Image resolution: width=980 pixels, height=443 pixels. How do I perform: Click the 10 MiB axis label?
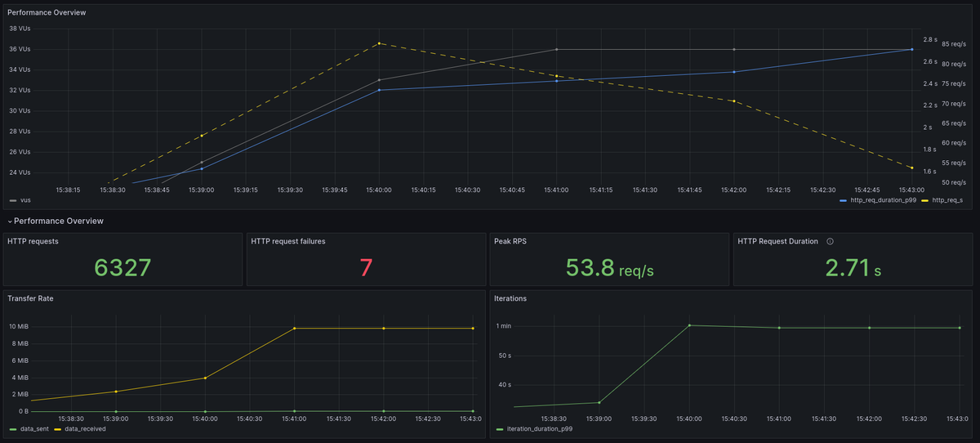[x=19, y=327]
